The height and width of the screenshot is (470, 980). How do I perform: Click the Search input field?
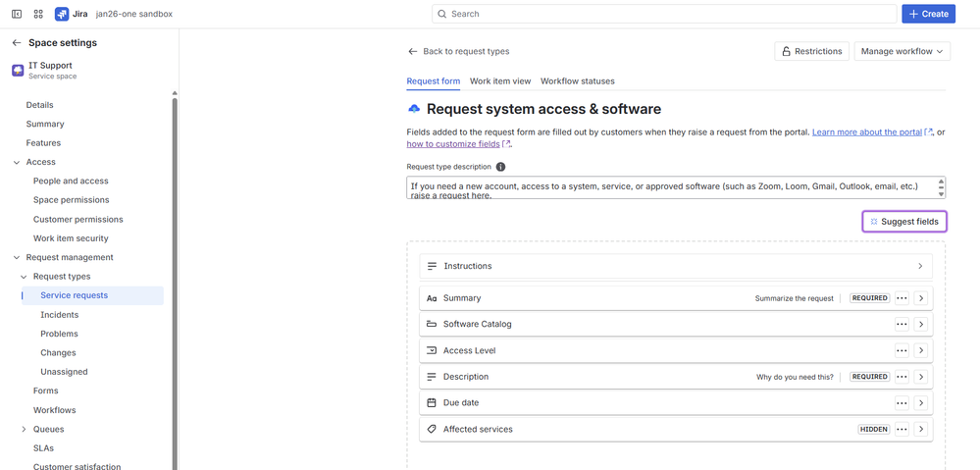[664, 14]
